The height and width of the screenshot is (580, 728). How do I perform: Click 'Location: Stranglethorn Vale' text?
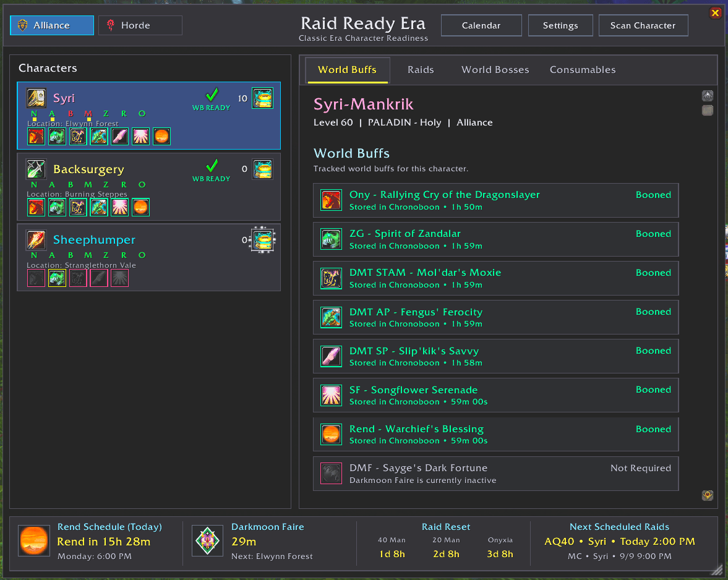tap(81, 265)
